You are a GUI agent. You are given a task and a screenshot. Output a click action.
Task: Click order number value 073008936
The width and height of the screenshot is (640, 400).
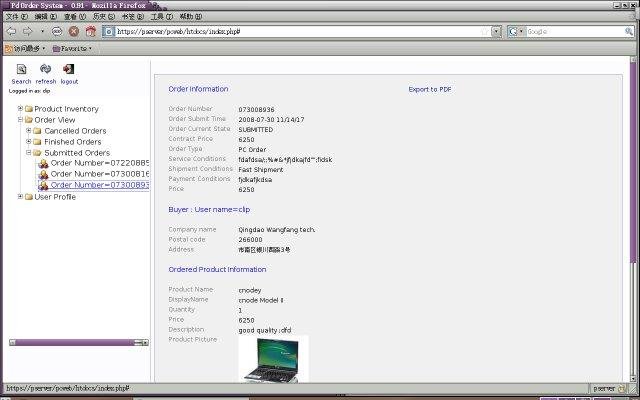point(256,110)
